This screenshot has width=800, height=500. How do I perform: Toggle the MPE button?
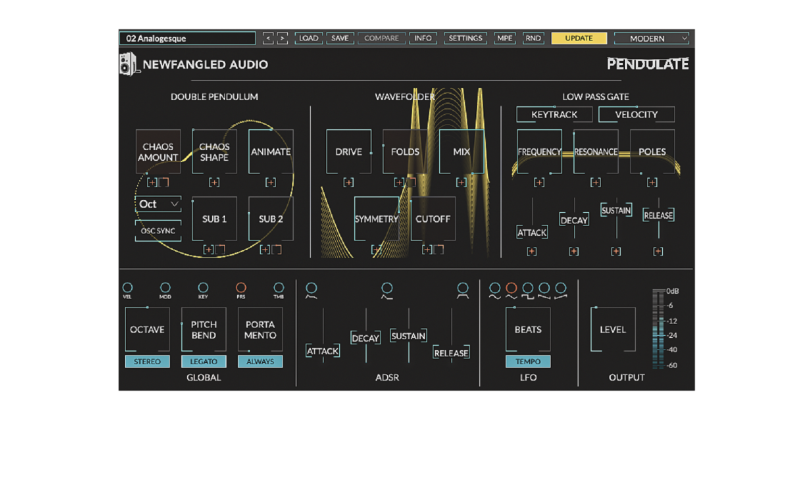(505, 38)
